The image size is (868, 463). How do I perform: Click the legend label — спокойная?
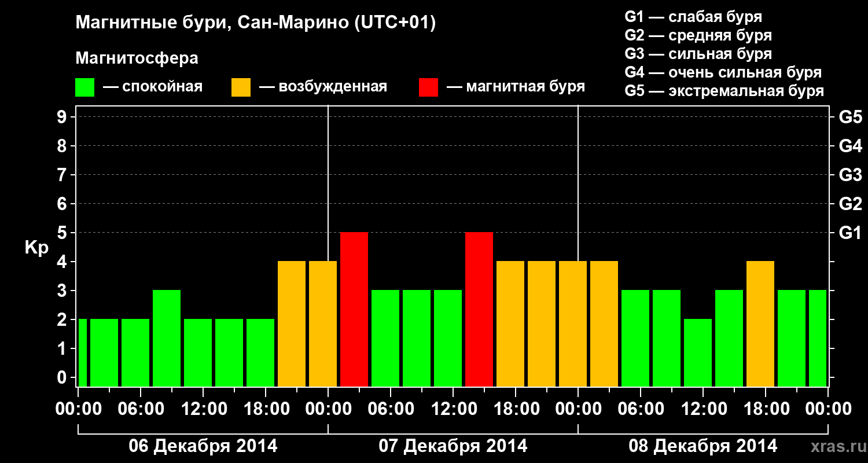pos(152,87)
